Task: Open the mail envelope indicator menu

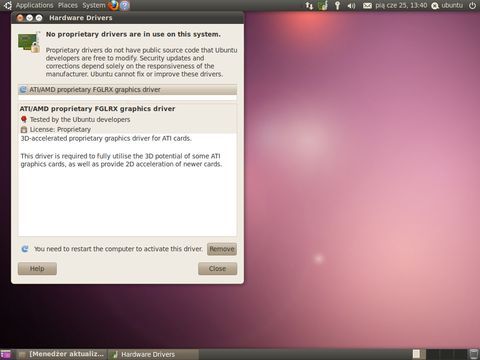Action: click(367, 6)
